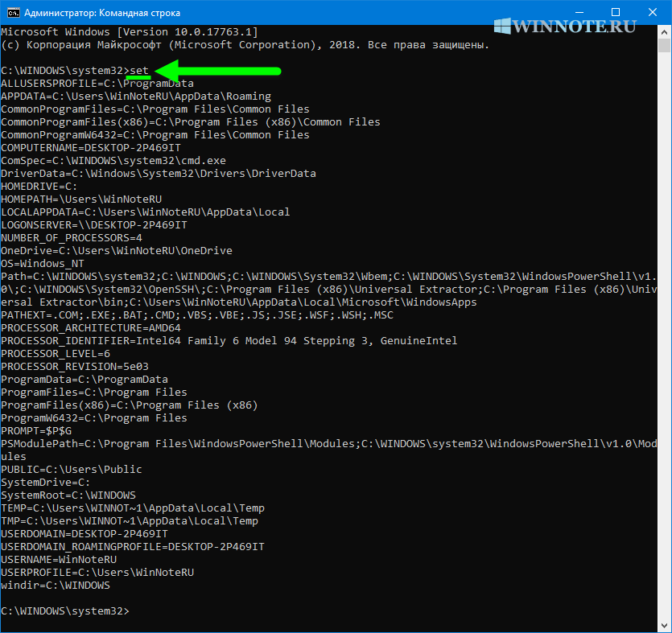Screen dimensions: 672x633
Task: Click the 'ProgramW6432' line
Action: 94,418
